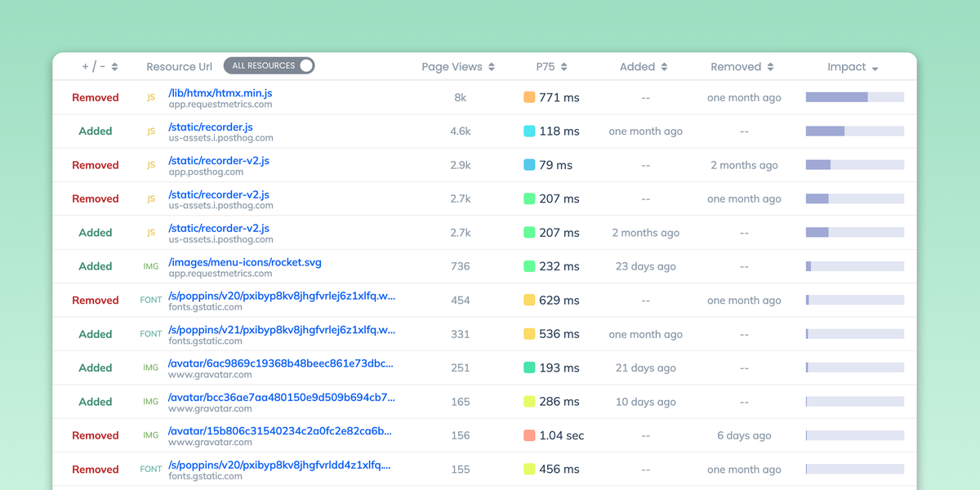Sort by the +/- column
This screenshot has height=490, width=980.
tap(100, 67)
